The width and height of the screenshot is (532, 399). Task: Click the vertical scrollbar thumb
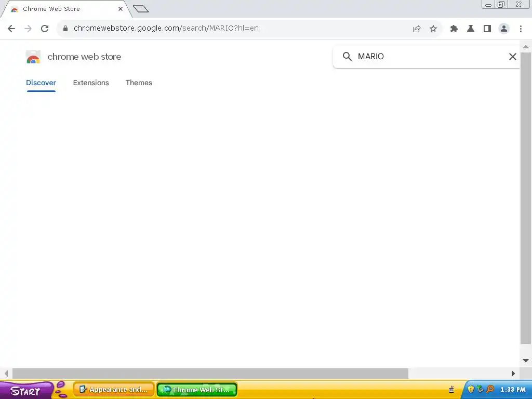point(526,198)
